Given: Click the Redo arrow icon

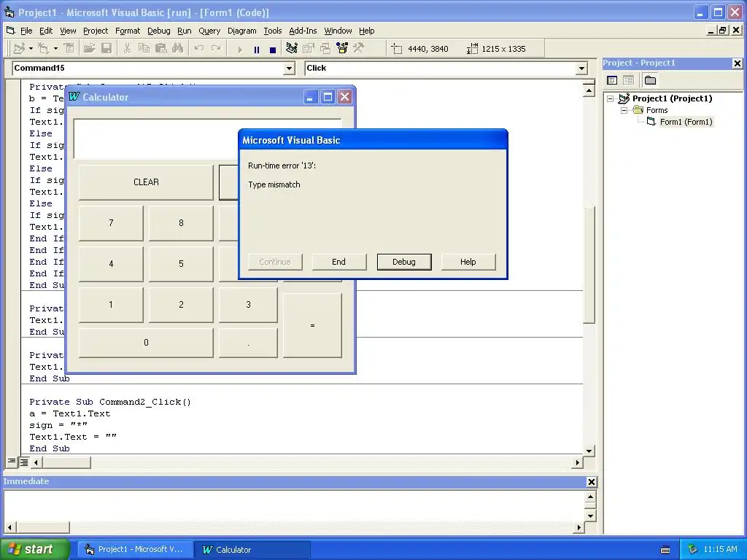Looking at the screenshot, I should point(216,49).
